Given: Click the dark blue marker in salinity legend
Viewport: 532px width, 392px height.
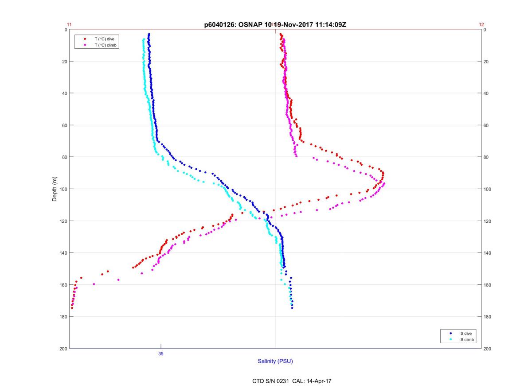Looking at the screenshot, I should click(451, 333).
